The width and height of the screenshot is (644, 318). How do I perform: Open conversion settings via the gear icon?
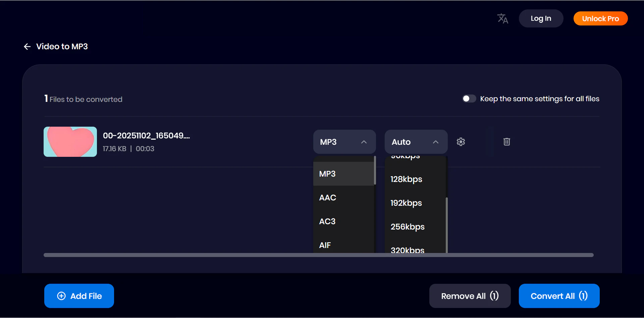[x=461, y=141]
